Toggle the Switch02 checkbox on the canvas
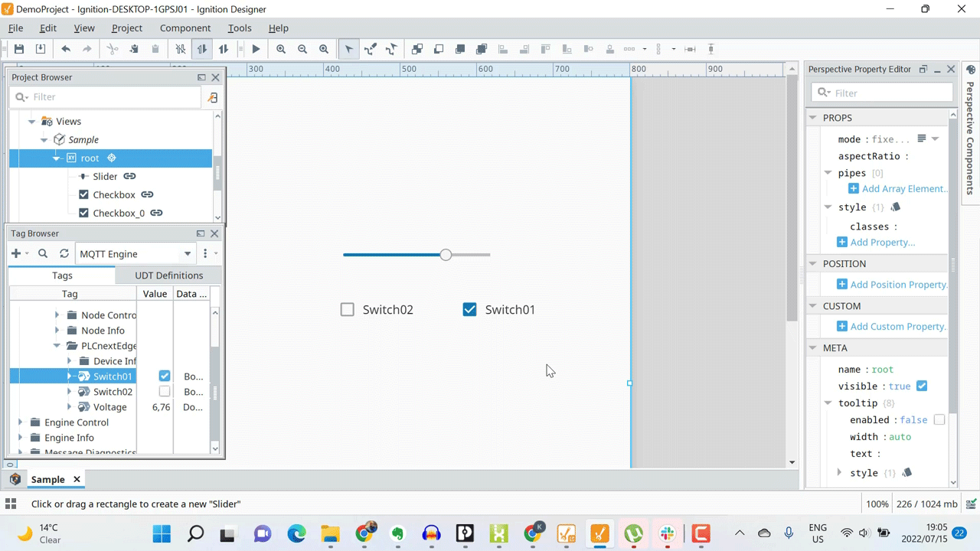 point(348,309)
